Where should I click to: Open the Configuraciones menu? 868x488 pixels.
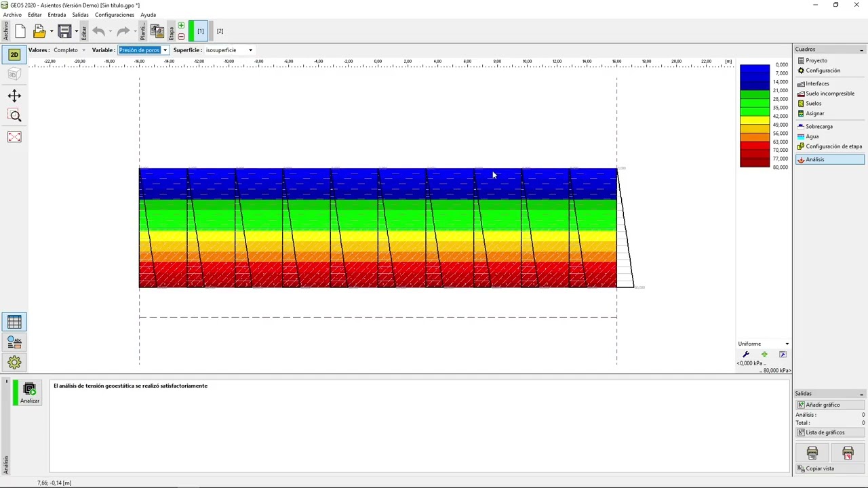coord(115,15)
